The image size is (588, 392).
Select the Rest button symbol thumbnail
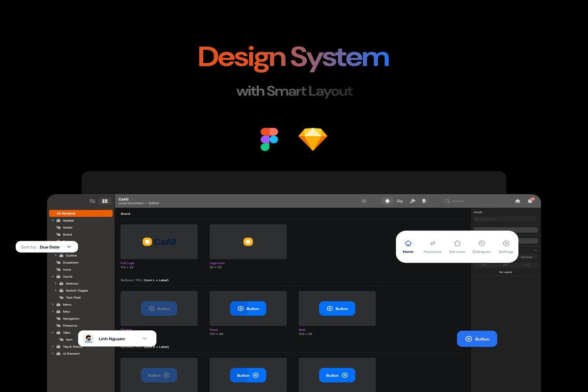point(337,308)
